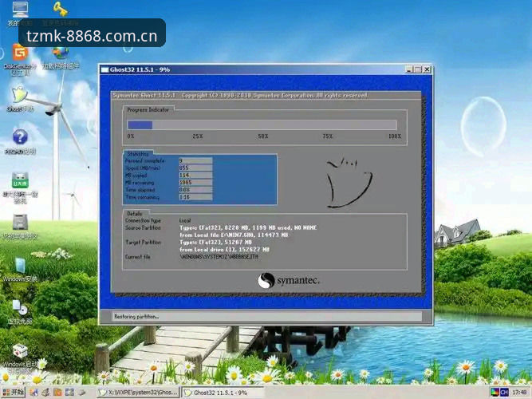532x399 pixels.
Task: Click the Start button on the taskbar
Action: click(14, 392)
